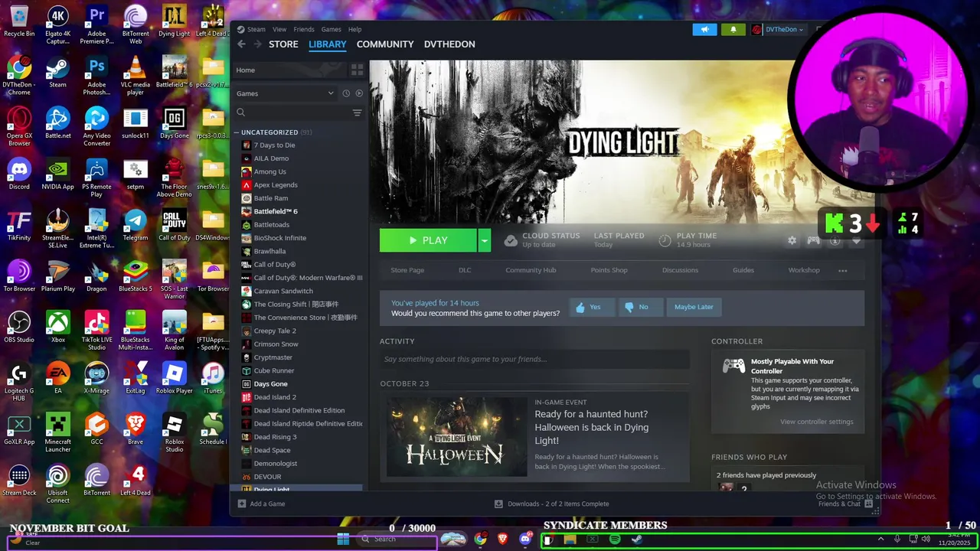Open Points Shop link
980x551 pixels.
(609, 270)
